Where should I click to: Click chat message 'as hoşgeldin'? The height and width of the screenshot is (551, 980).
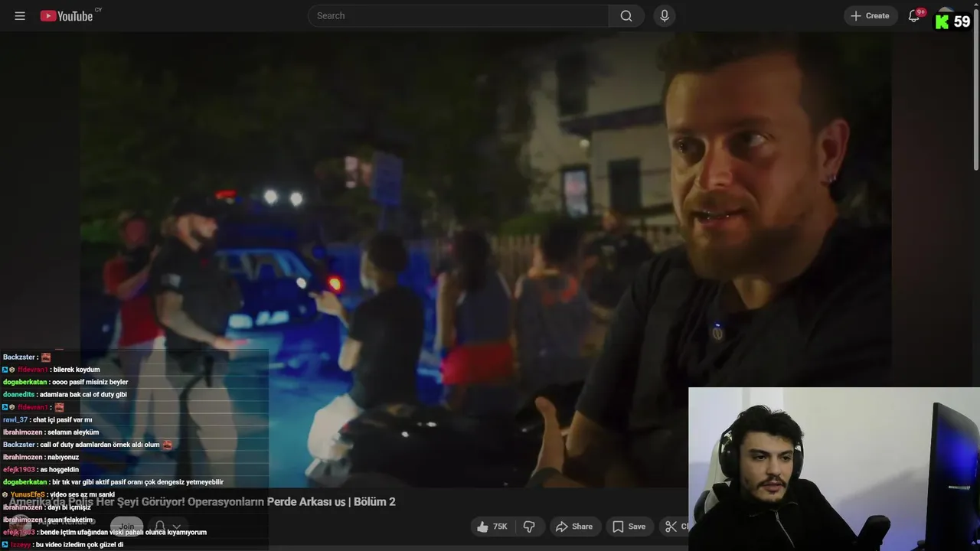[60, 470]
